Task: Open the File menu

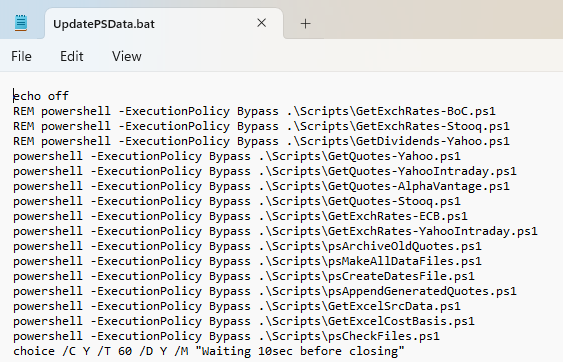Action: point(21,56)
